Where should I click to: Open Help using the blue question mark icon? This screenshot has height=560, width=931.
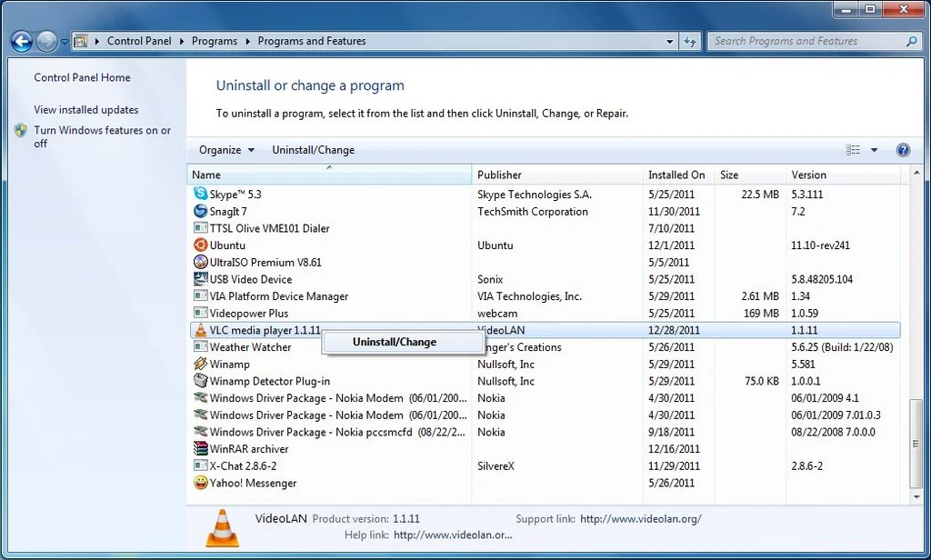click(x=903, y=149)
